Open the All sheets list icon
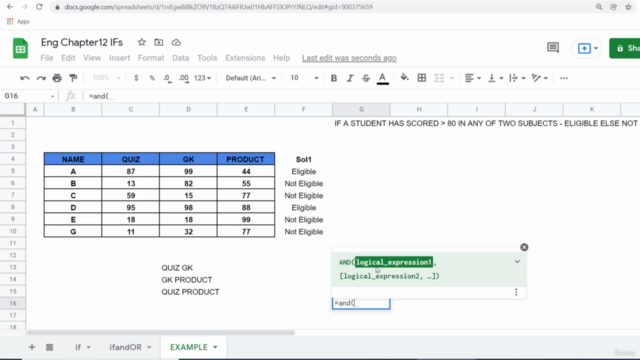 coord(49,347)
